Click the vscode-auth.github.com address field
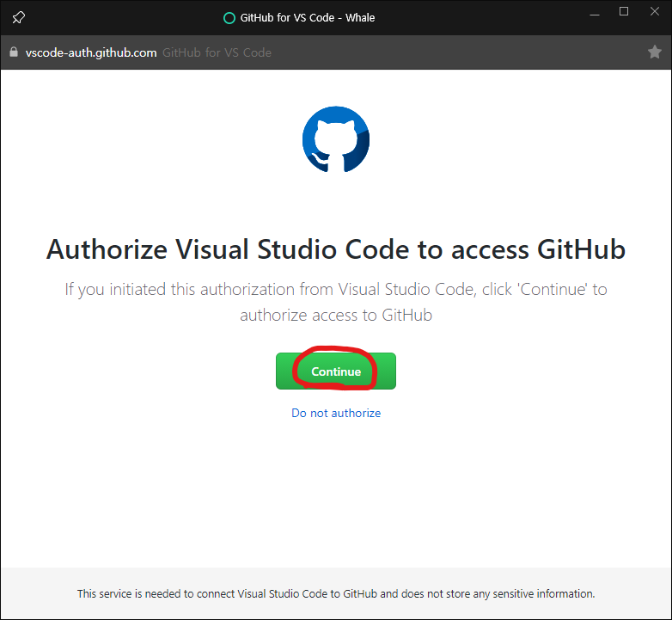The width and height of the screenshot is (672, 620). point(91,52)
